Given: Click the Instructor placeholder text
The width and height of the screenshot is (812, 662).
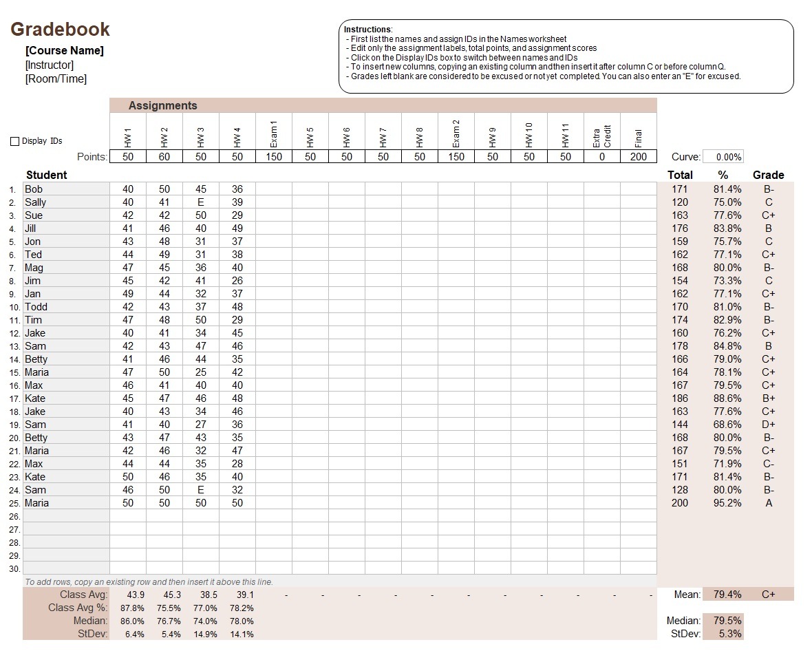Looking at the screenshot, I should (50, 65).
